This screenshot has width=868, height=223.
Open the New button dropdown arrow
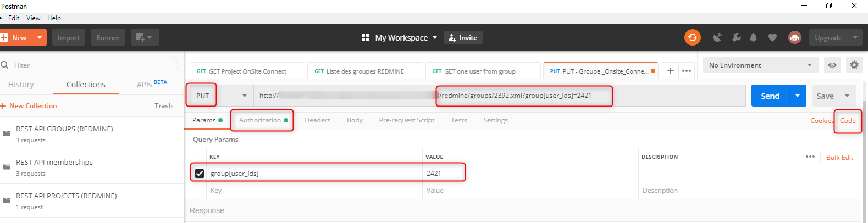click(40, 37)
